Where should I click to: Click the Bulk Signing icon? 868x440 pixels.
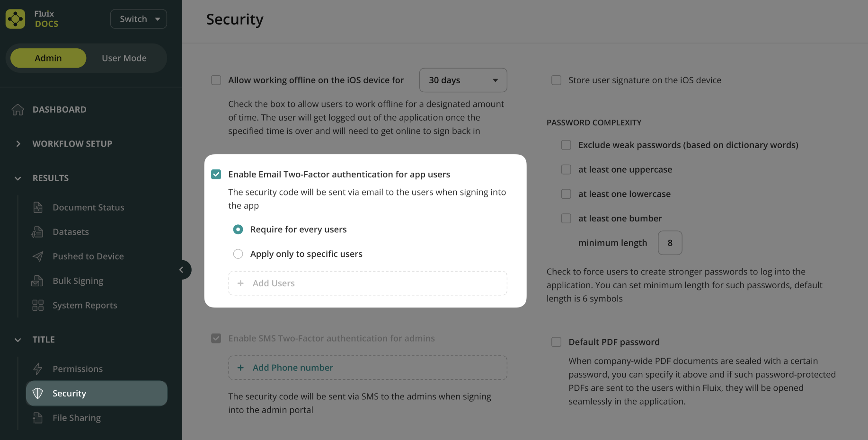click(x=38, y=281)
